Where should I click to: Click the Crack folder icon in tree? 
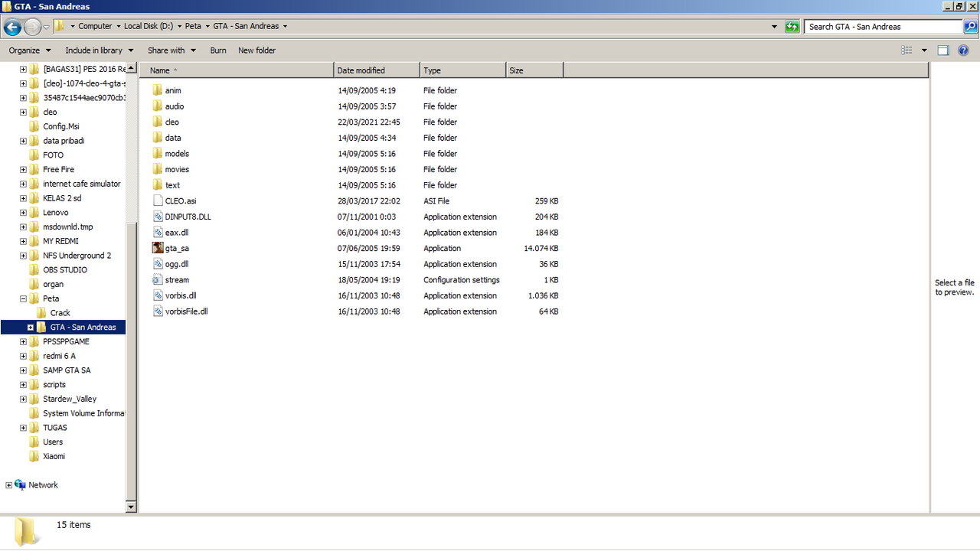point(41,313)
